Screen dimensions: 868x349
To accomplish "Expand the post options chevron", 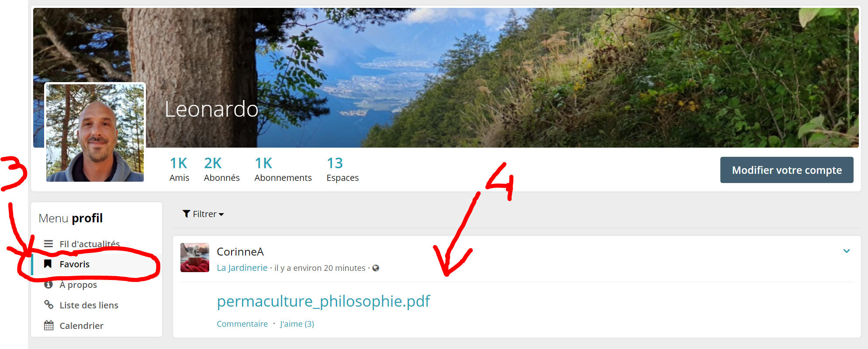I will pyautogui.click(x=846, y=251).
